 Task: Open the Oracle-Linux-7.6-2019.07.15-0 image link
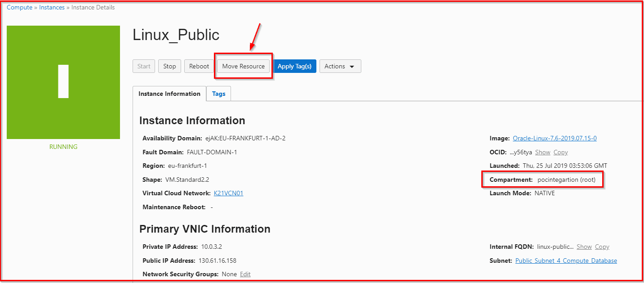(555, 138)
